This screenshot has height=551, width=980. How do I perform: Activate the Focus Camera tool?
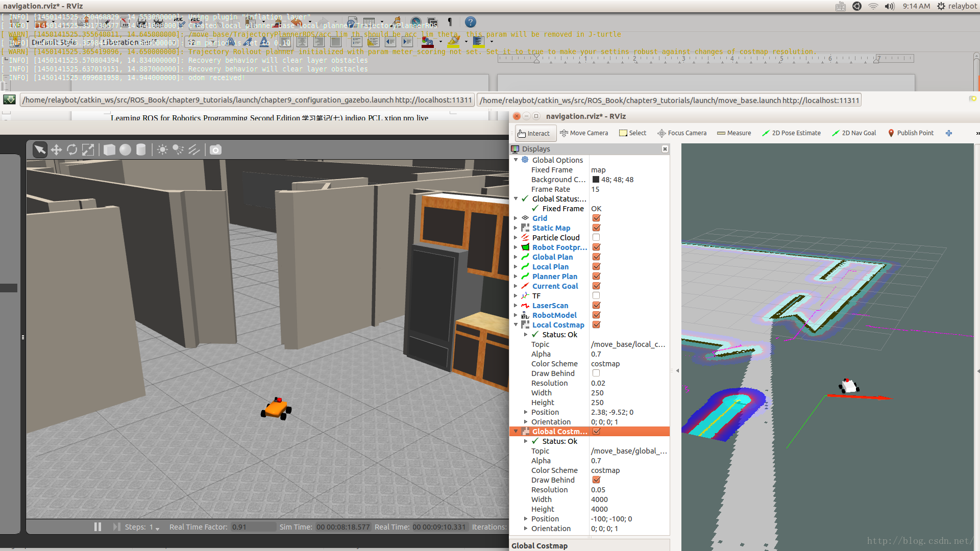(682, 133)
